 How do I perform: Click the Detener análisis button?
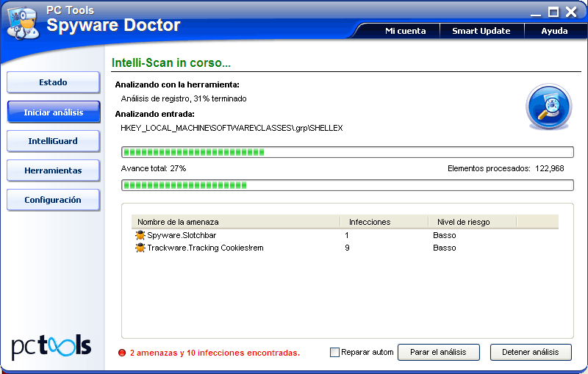[531, 352]
